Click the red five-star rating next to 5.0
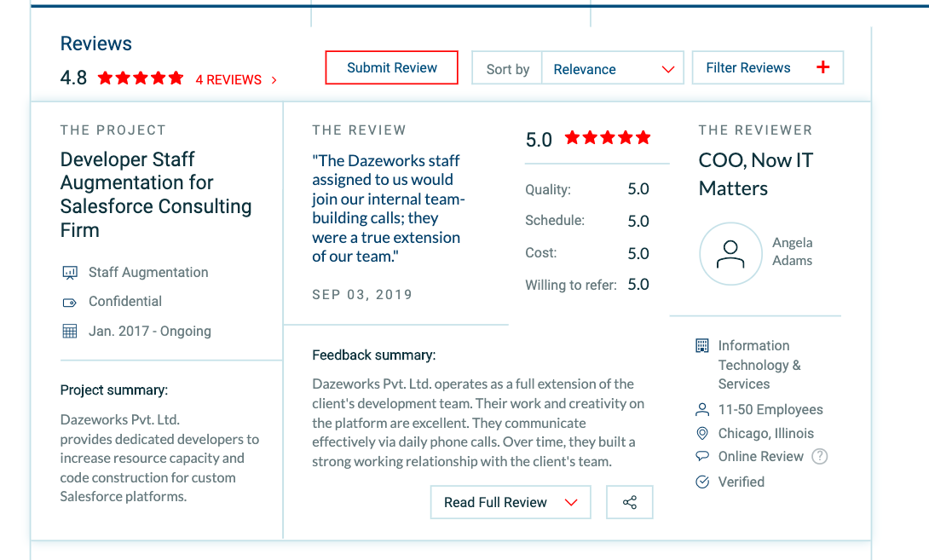The image size is (929, 560). (608, 138)
